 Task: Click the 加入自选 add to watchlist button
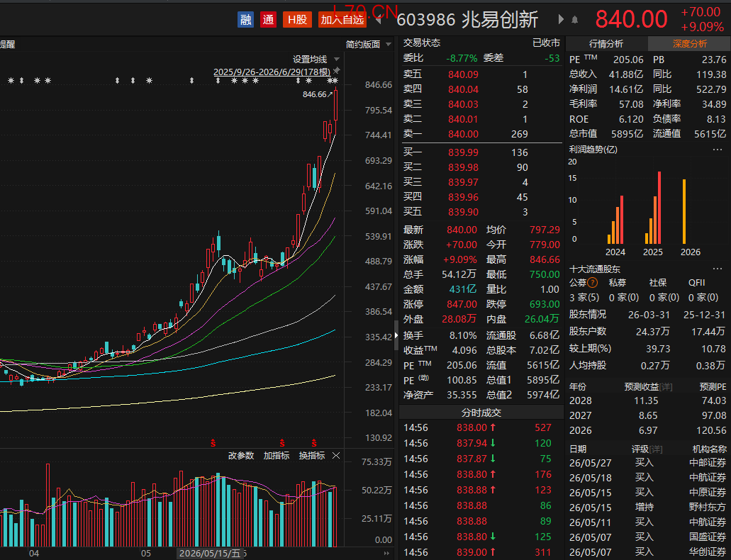(x=342, y=19)
